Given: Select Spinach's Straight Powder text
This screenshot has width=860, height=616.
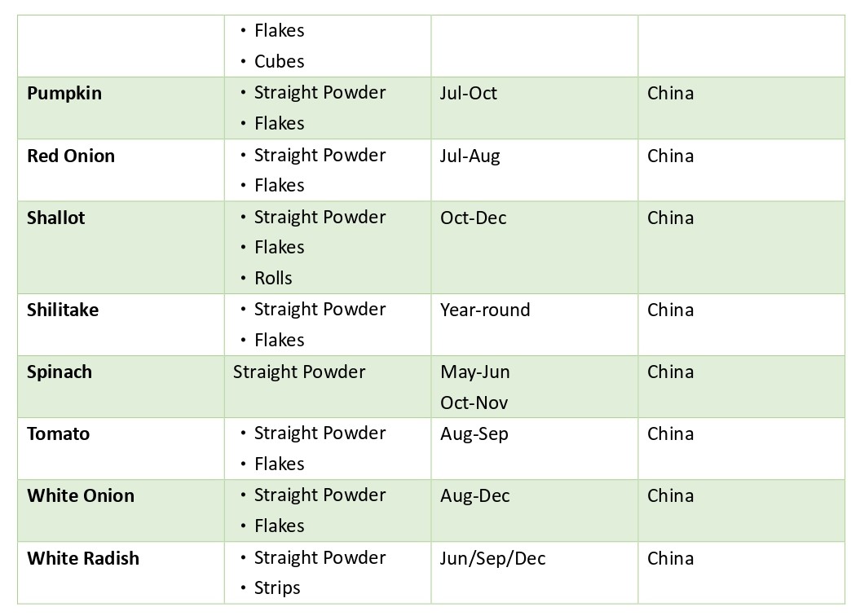Looking at the screenshot, I should 299,372.
